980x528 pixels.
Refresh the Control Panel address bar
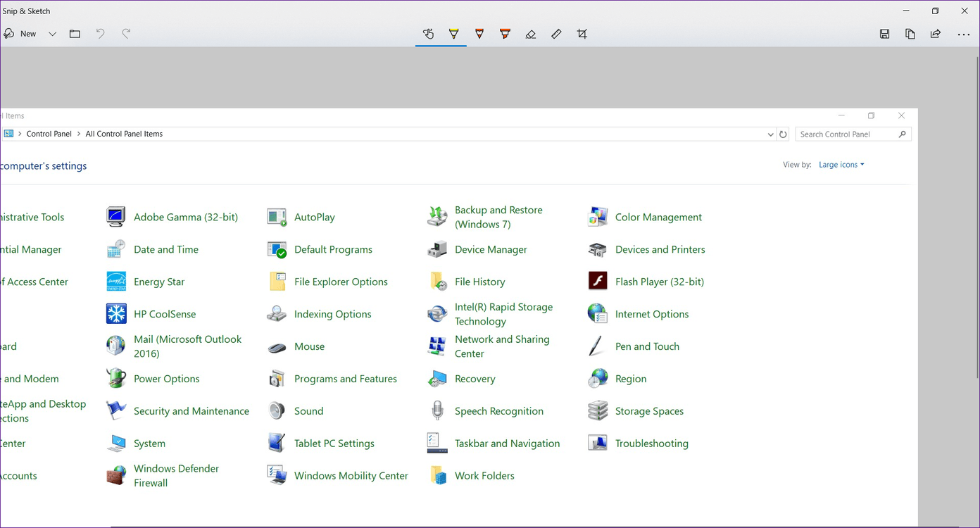(783, 134)
